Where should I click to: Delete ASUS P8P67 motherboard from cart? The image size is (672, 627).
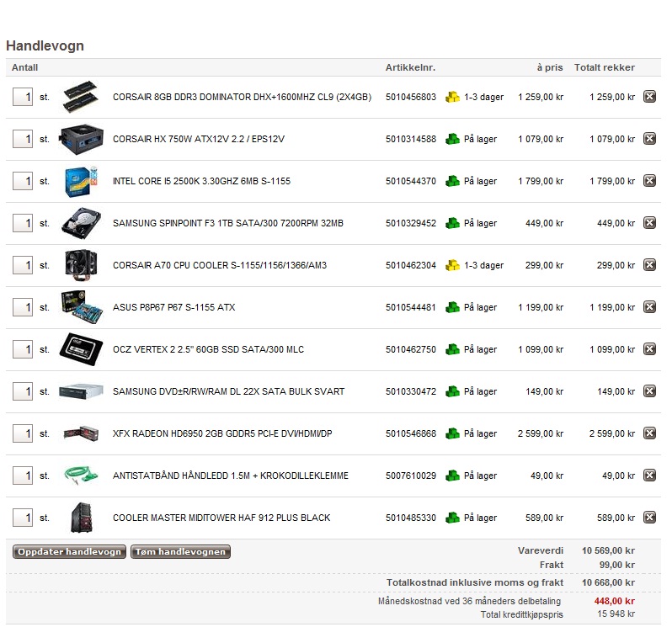click(650, 306)
